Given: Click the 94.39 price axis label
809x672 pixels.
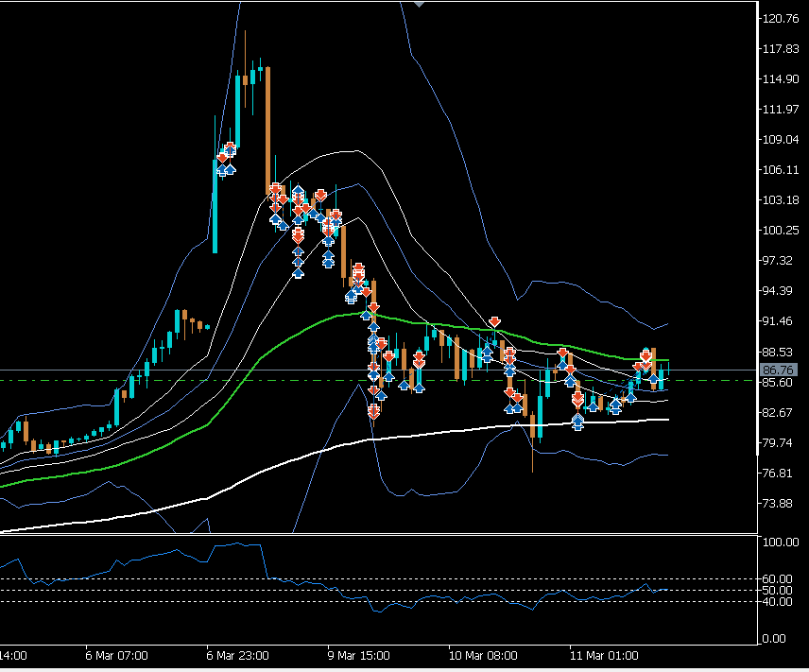Looking at the screenshot, I should [778, 290].
